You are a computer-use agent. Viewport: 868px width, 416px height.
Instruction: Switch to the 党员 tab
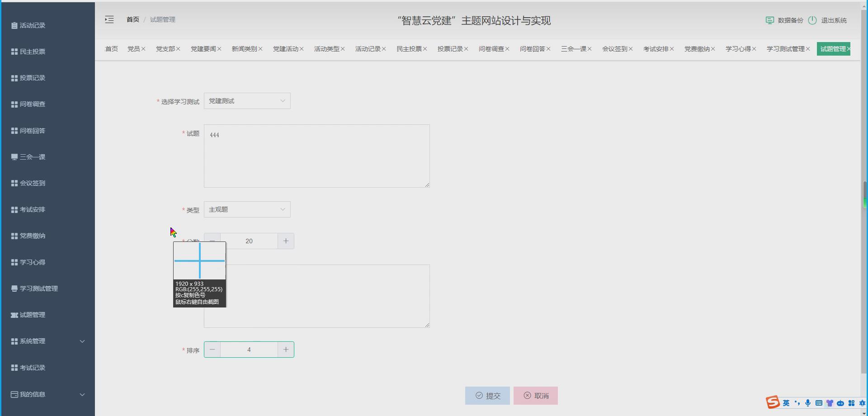[x=134, y=48]
